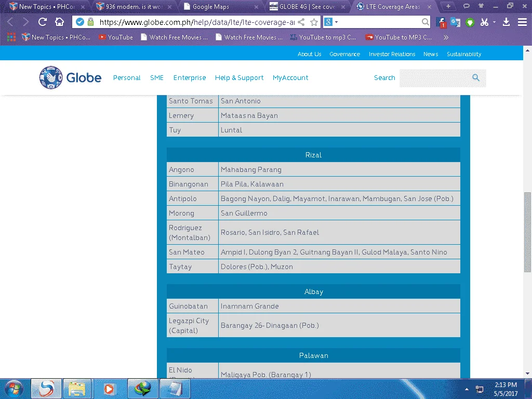Open the Facebook notifier extension icon
The width and height of the screenshot is (532, 399).
coord(441,22)
